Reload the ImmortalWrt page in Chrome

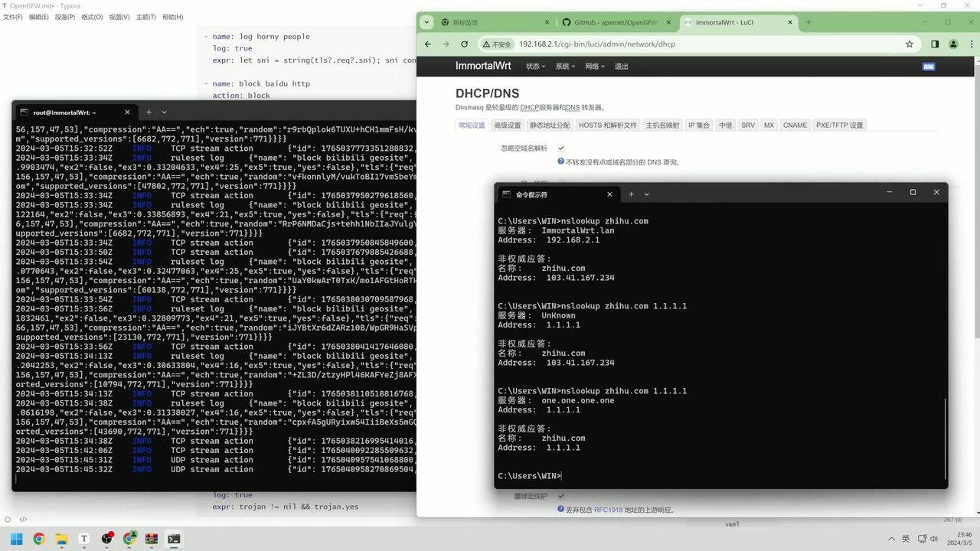point(464,44)
